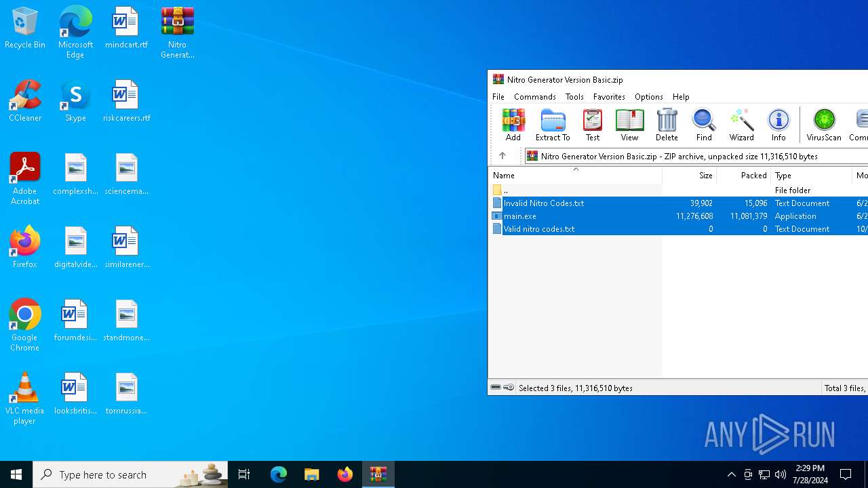Click the volume speaker tray icon
Viewport: 868px width, 488px height.
coord(781,474)
